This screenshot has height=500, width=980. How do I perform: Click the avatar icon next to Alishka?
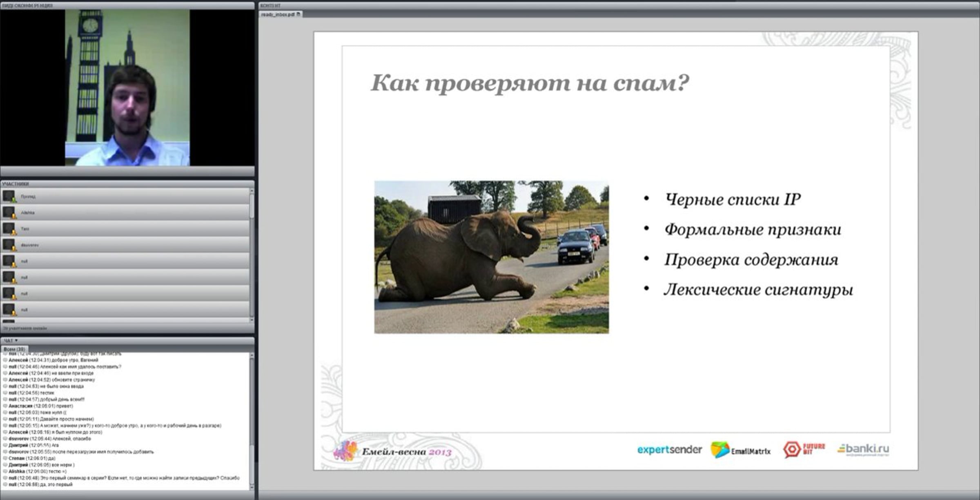click(x=9, y=212)
